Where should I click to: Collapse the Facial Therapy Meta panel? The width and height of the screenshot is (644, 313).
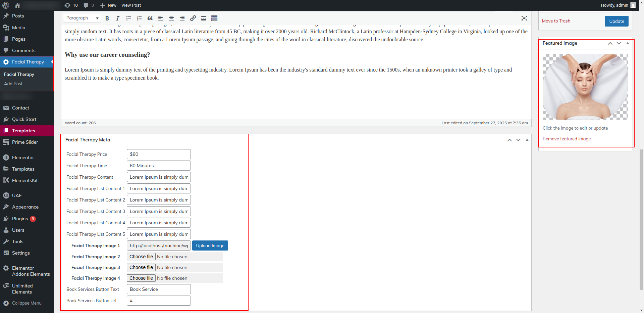click(x=527, y=140)
